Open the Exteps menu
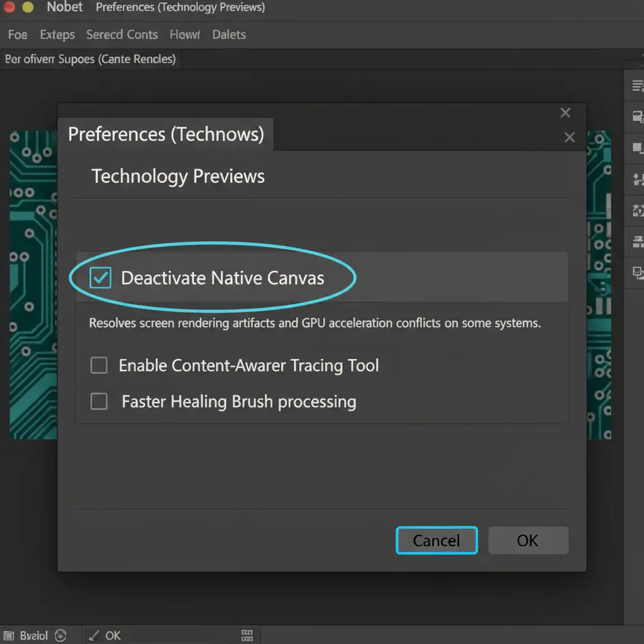Viewport: 644px width, 644px height. [x=57, y=35]
